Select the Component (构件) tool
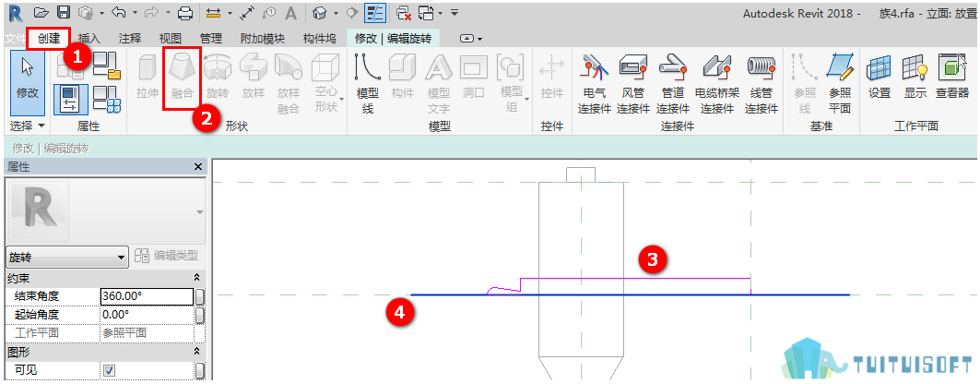Viewport: 980px width, 384px height. (x=403, y=77)
